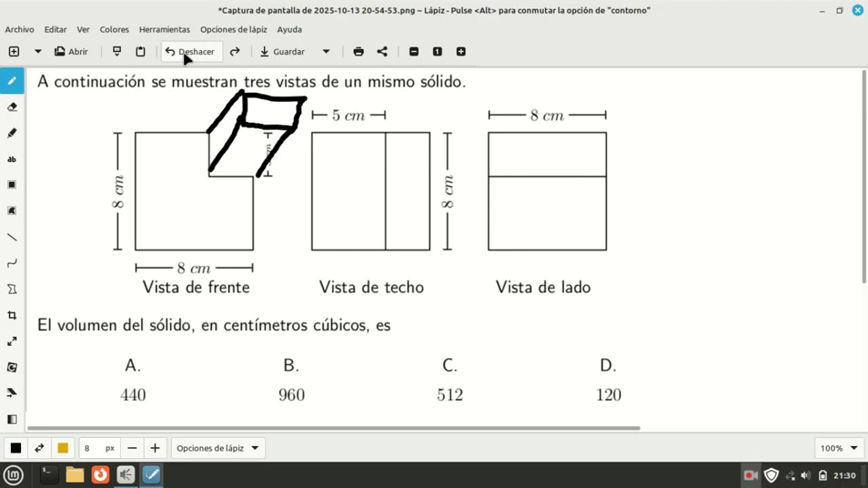The width and height of the screenshot is (868, 488).
Task: Select the free Shape tool
Action: (12, 289)
